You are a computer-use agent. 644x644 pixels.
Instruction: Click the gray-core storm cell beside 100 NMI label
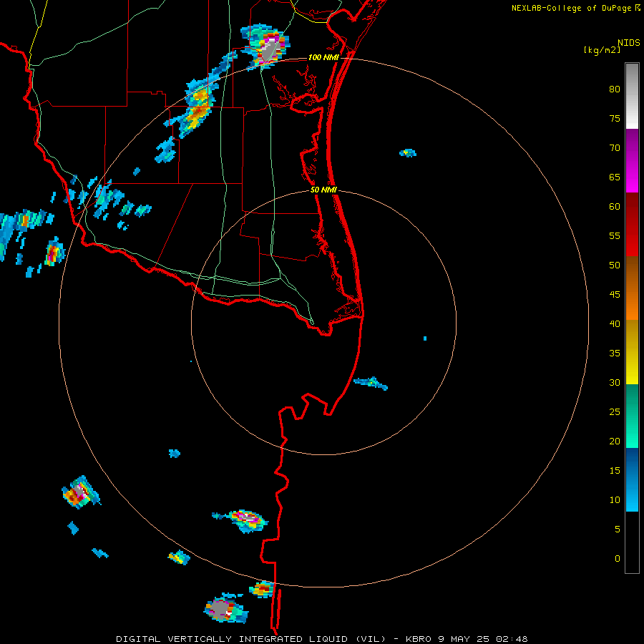pyautogui.click(x=265, y=47)
